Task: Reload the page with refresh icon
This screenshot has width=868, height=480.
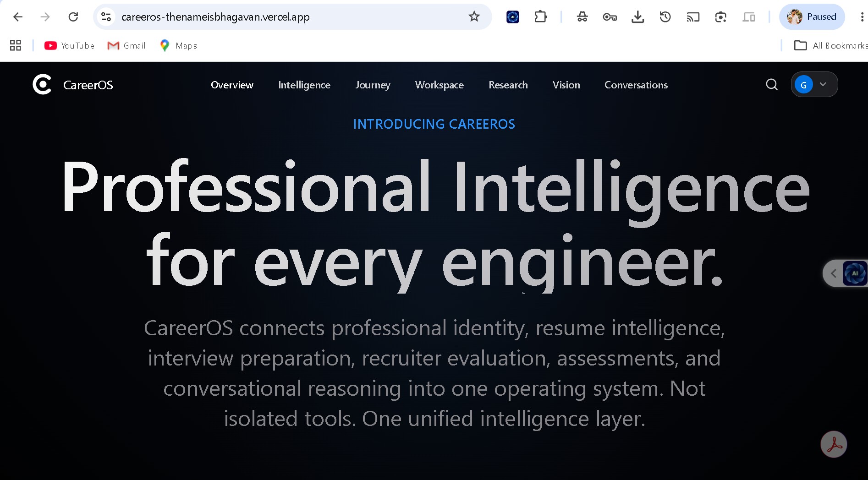Action: (x=73, y=17)
